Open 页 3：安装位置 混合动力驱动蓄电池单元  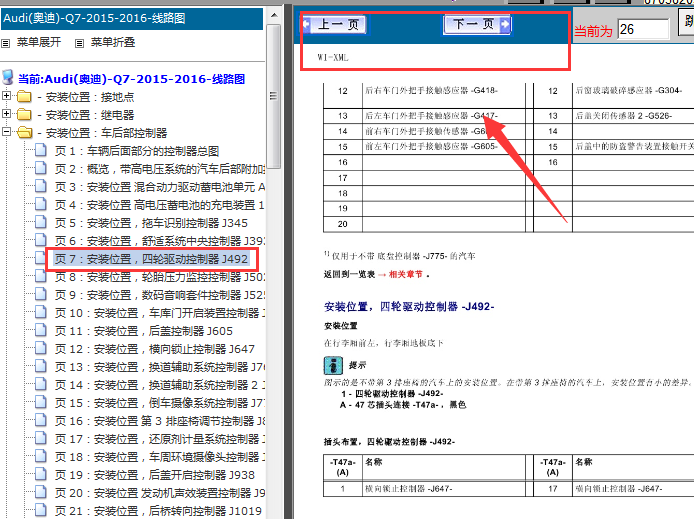pyautogui.click(x=160, y=187)
